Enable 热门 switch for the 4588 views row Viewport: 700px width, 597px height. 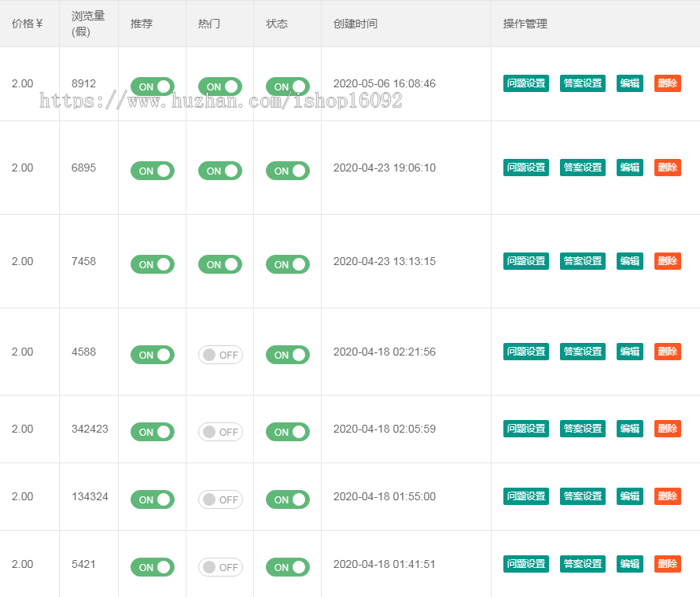(220, 355)
